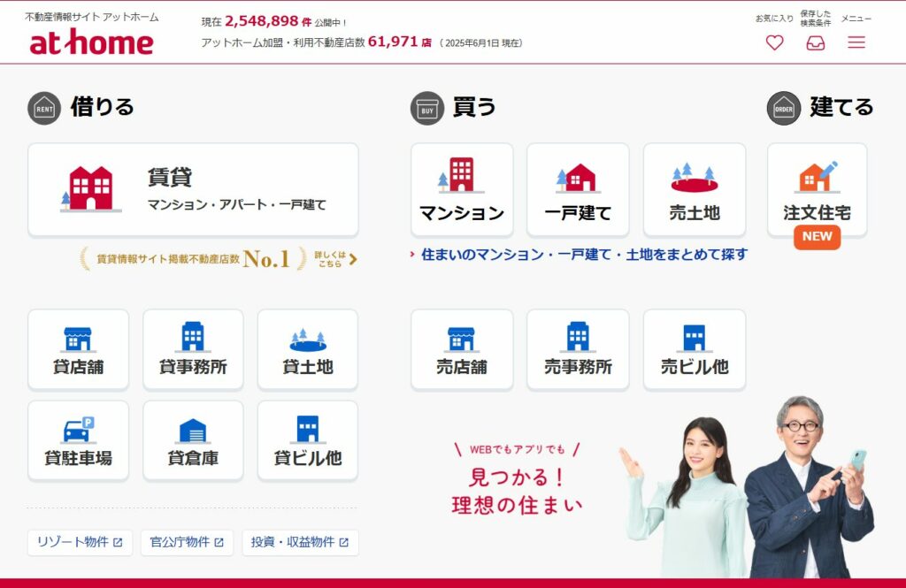The height and width of the screenshot is (588, 906).
Task: Open the 貸倉庫 warehouse rental tile
Action: pos(193,440)
